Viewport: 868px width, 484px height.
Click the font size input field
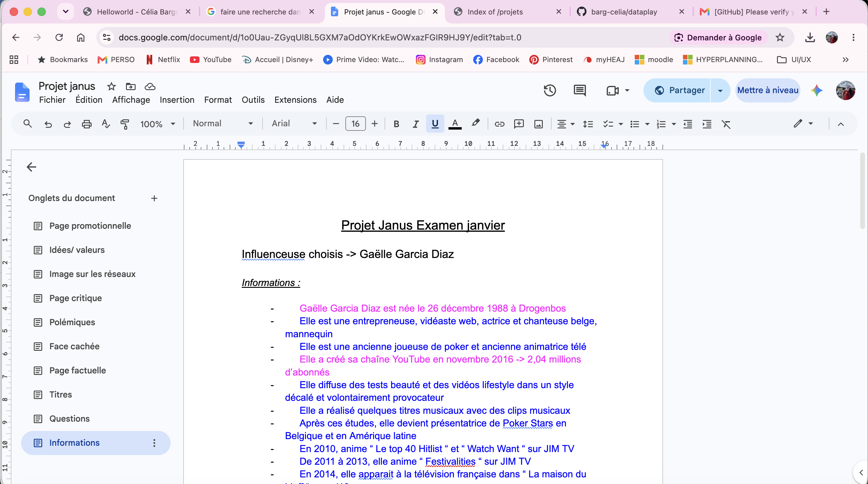point(355,124)
